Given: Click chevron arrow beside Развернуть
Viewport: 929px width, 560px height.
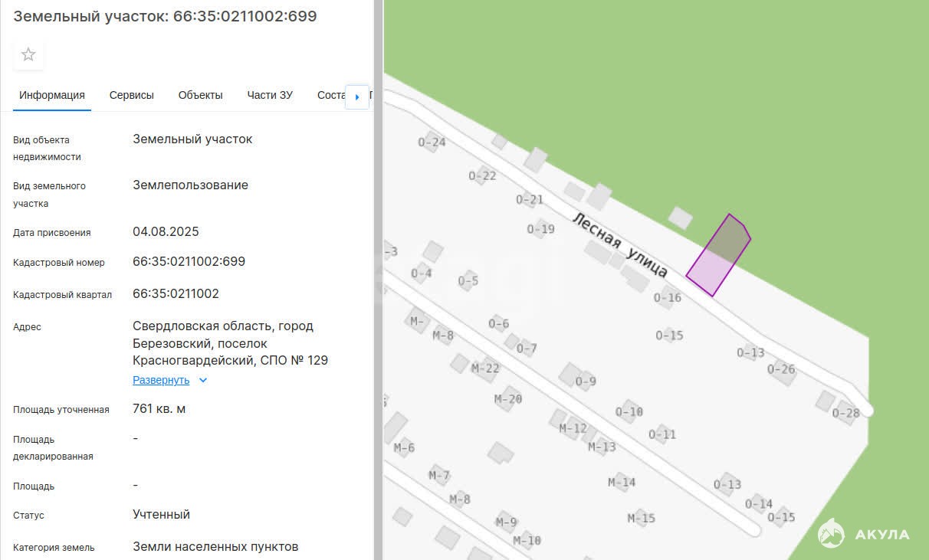Looking at the screenshot, I should (x=203, y=380).
